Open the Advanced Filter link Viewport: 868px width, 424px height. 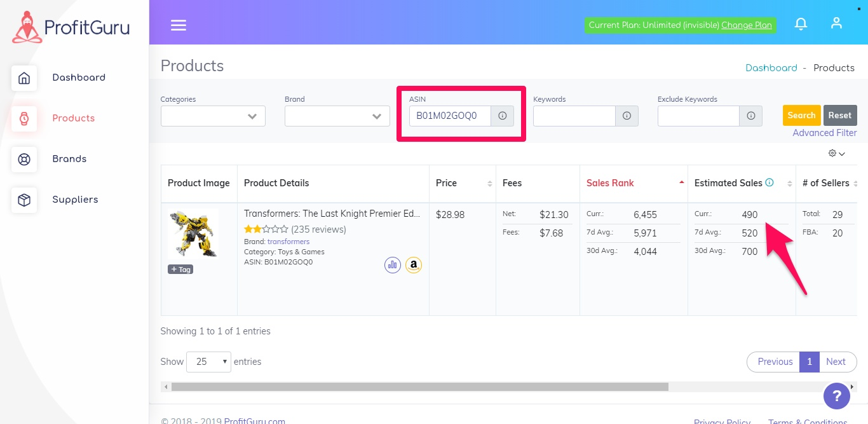click(825, 133)
